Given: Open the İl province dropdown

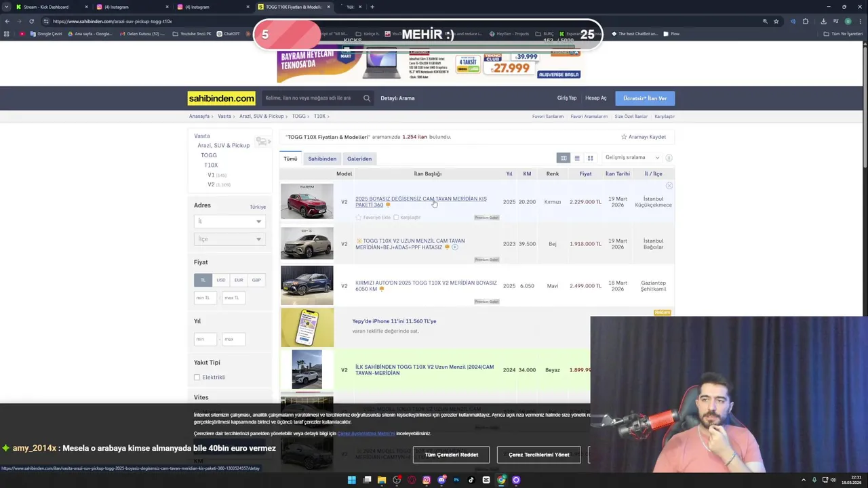Looking at the screenshot, I should 229,222.
